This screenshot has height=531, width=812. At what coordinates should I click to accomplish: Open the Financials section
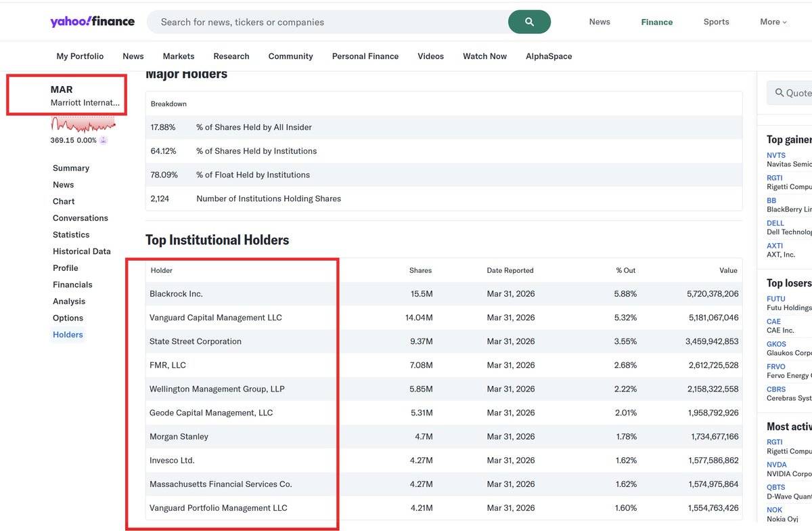(x=72, y=284)
